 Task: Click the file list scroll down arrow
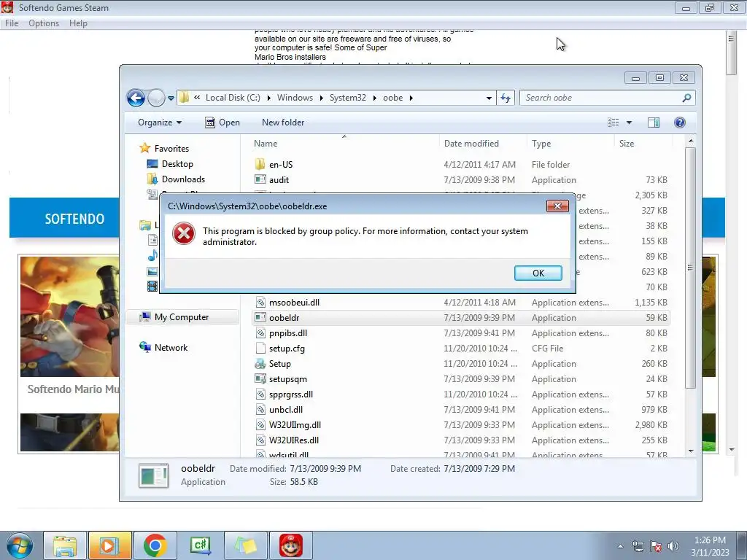[691, 451]
